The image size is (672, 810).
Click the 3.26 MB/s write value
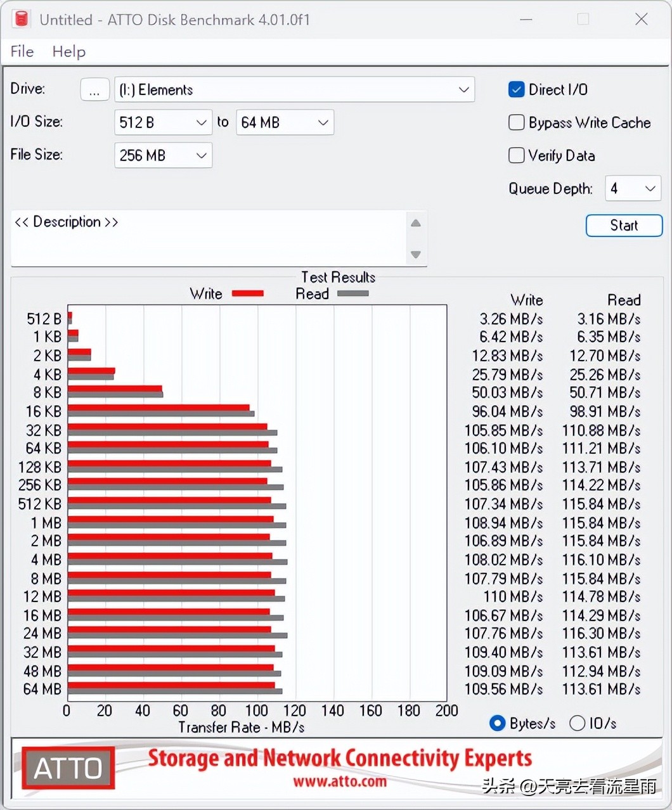coord(511,319)
